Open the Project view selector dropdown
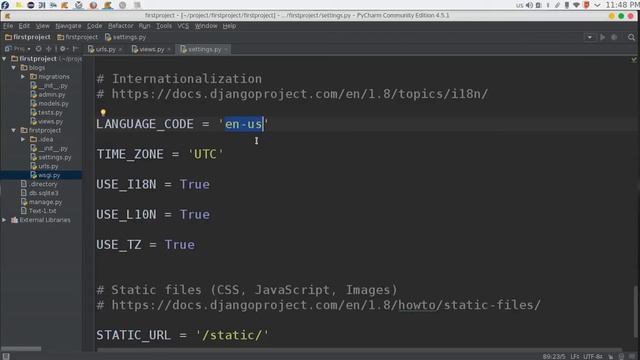Screen dimensions: 640x360 [18, 49]
